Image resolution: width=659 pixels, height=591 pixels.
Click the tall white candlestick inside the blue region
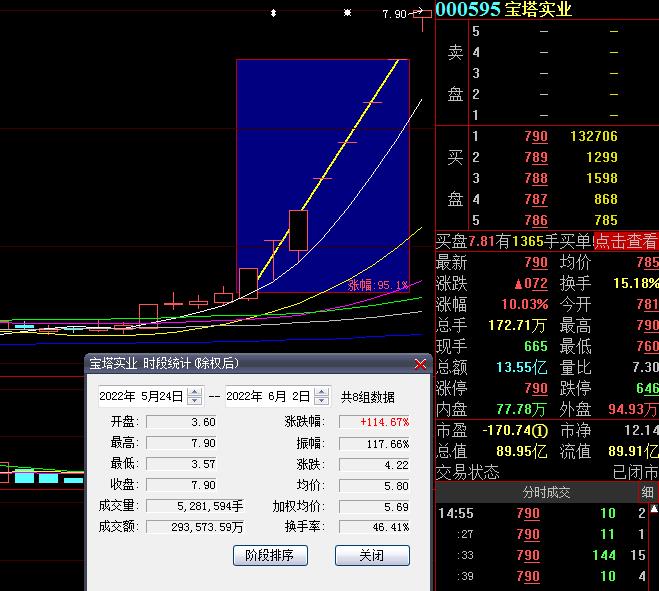(x=298, y=230)
